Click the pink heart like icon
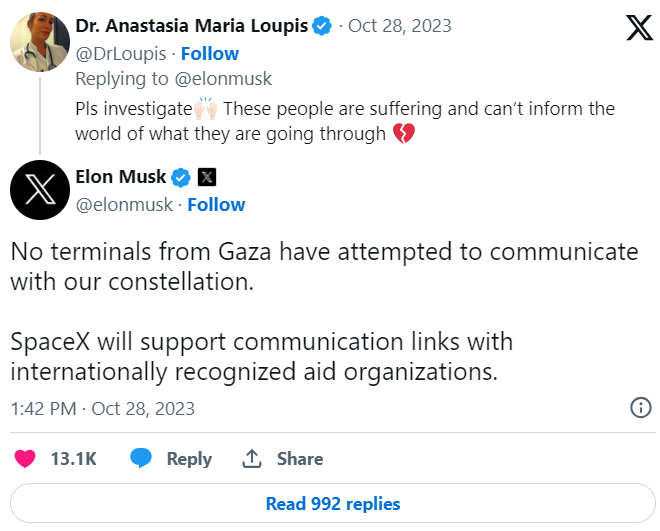Screen dimensions: 660x531 point(25,459)
